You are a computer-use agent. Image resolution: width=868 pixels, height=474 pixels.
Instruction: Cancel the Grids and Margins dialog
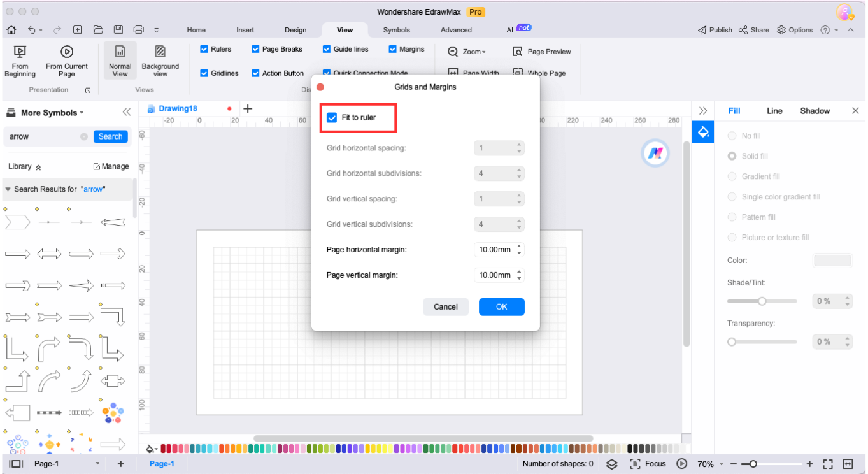(x=446, y=306)
